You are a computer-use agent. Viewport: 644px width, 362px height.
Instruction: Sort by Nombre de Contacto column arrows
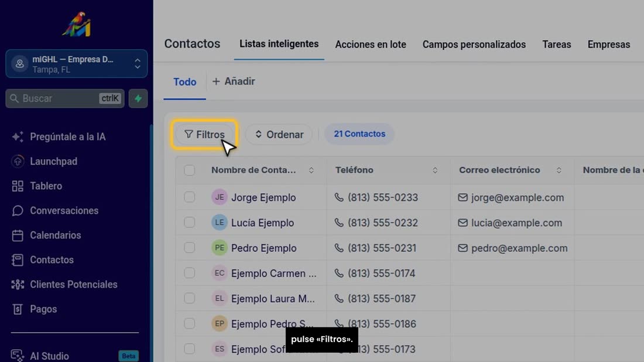tap(311, 170)
